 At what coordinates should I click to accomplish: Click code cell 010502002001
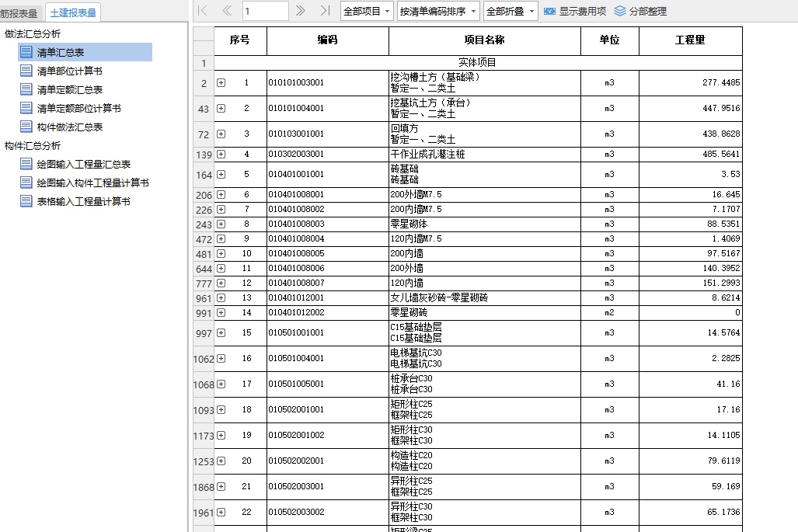[328, 461]
